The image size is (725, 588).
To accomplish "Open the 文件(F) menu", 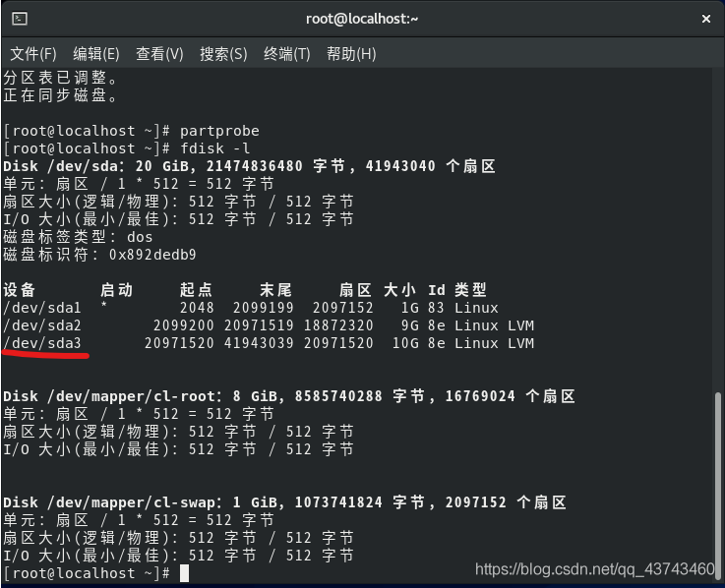I will point(33,54).
